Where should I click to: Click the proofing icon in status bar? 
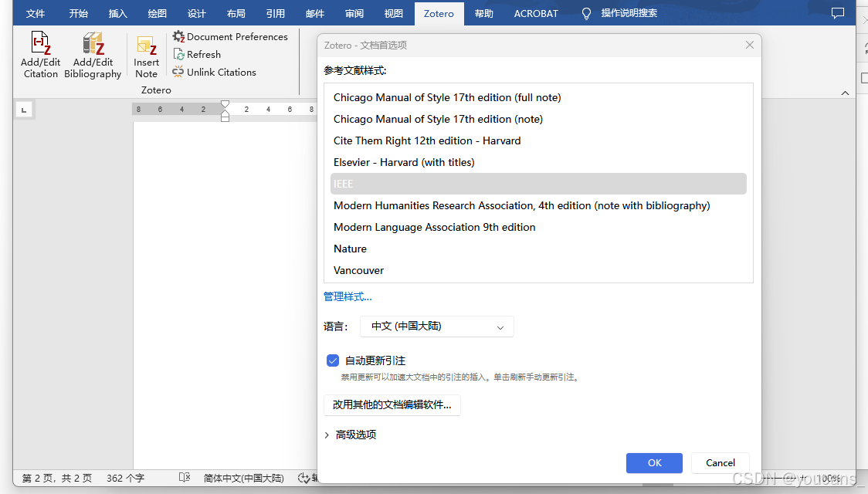pos(185,477)
